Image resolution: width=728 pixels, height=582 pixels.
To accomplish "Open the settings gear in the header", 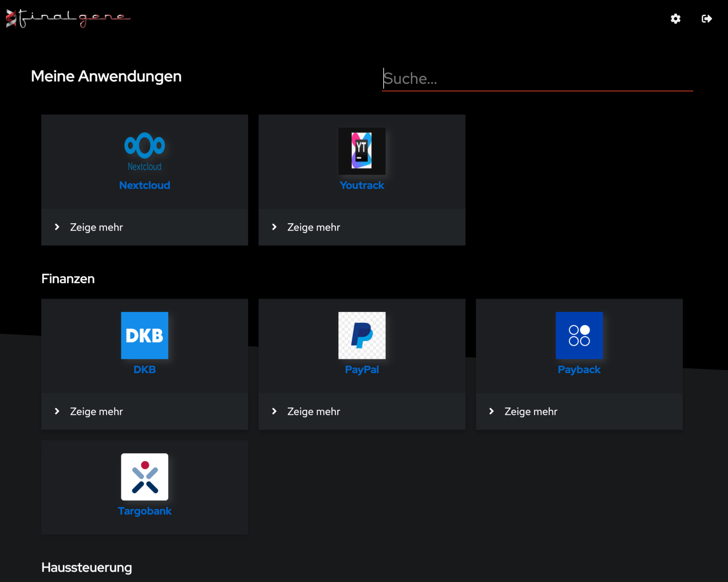I will (675, 19).
